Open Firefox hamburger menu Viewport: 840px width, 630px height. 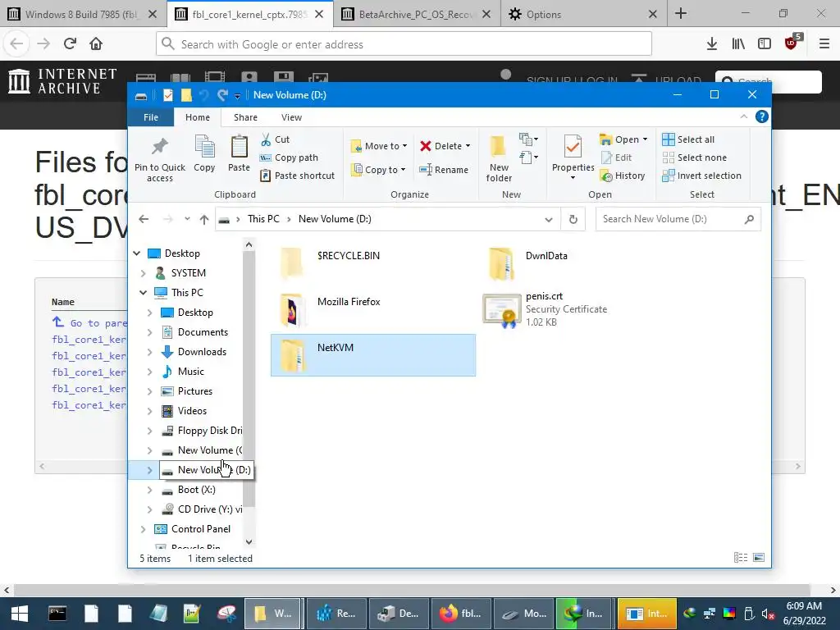click(824, 44)
